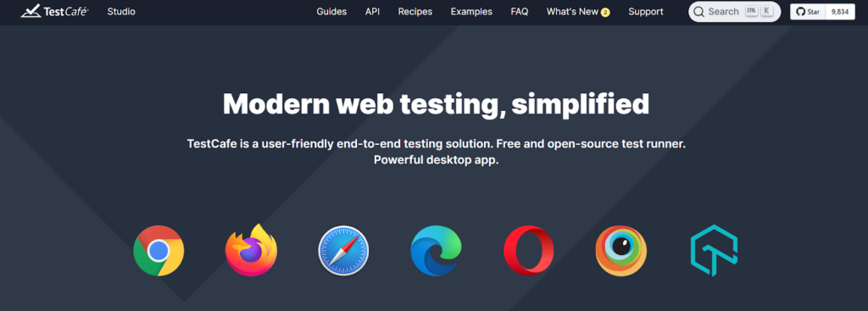Open the FAQ navigation item

(x=520, y=12)
